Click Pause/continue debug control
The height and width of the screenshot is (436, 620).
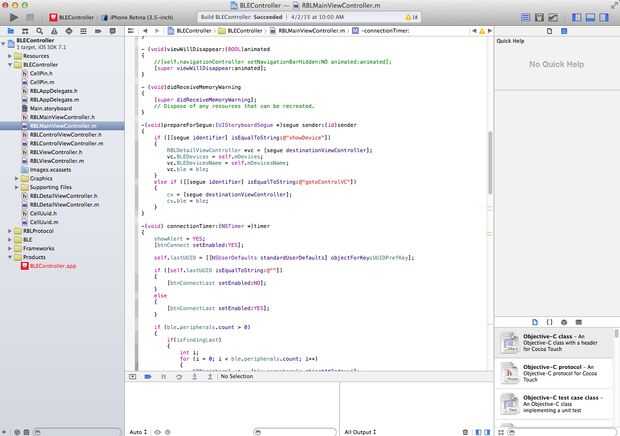(x=163, y=377)
